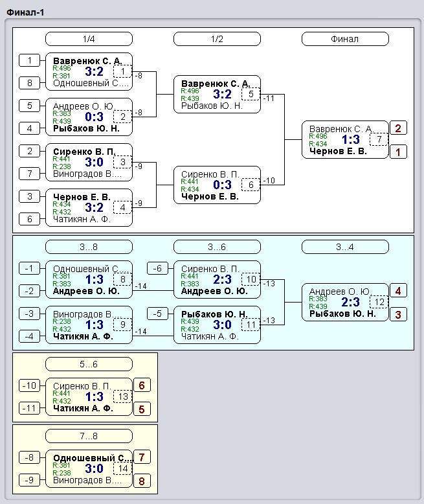Select the 3...6 round header
424x504 pixels.
(x=217, y=247)
